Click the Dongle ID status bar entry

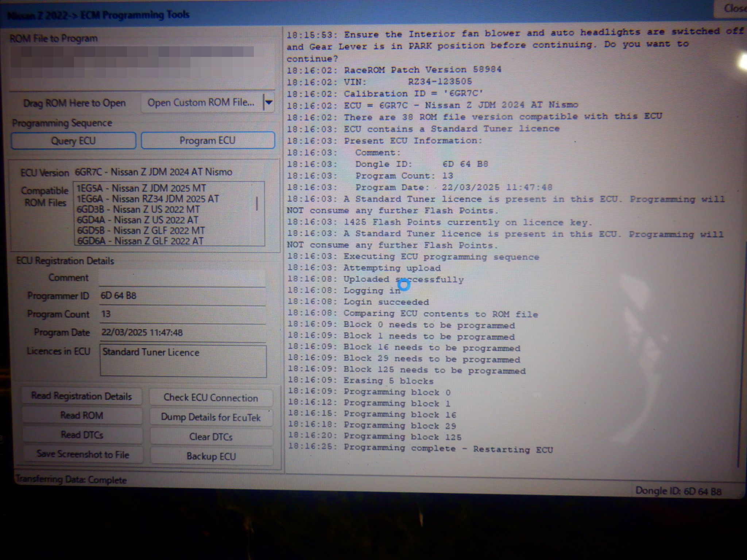[x=678, y=491]
